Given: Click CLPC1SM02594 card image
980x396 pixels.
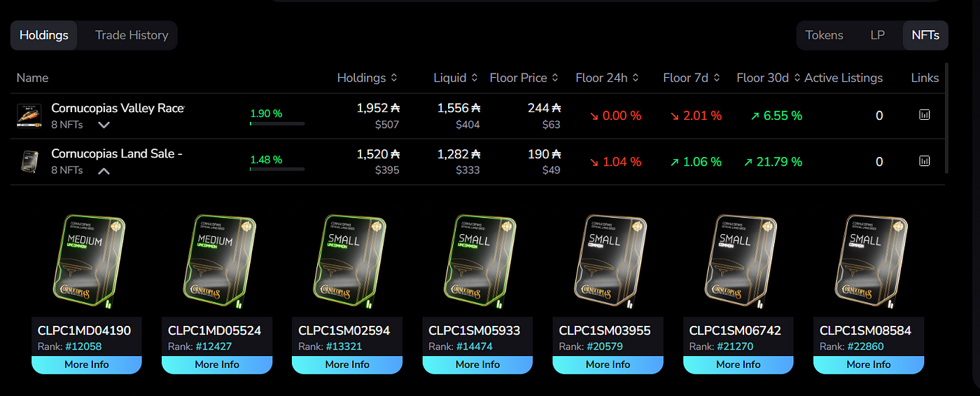Looking at the screenshot, I should pyautogui.click(x=349, y=263).
